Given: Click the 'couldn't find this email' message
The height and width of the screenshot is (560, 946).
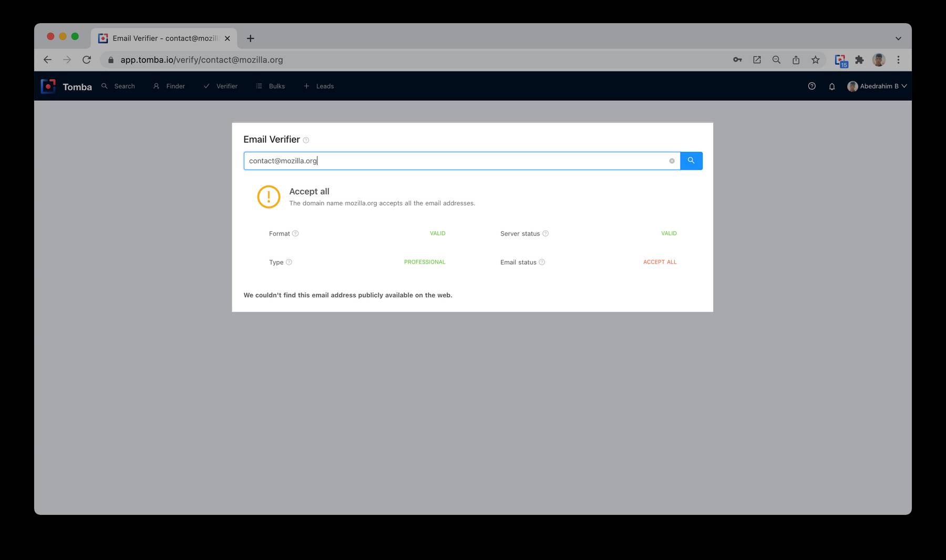Looking at the screenshot, I should click(348, 295).
